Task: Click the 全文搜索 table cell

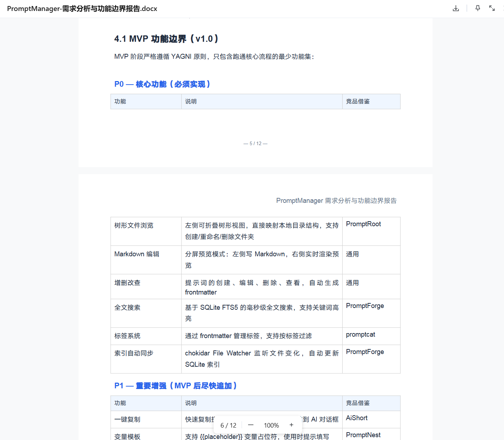Action: [x=127, y=308]
